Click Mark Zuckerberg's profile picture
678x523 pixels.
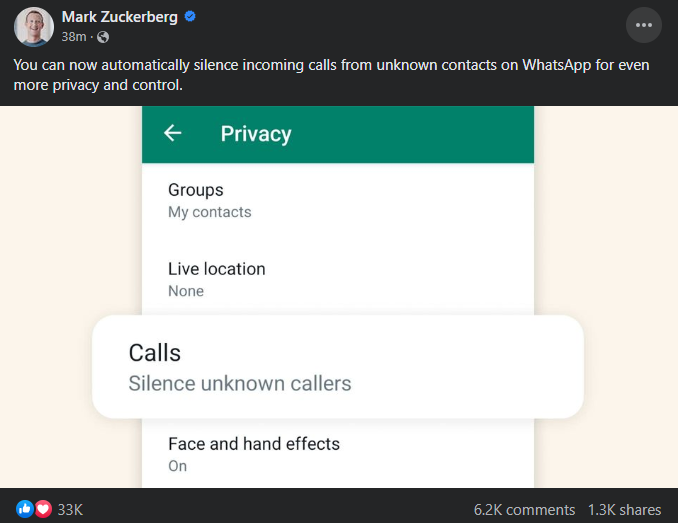click(x=33, y=26)
